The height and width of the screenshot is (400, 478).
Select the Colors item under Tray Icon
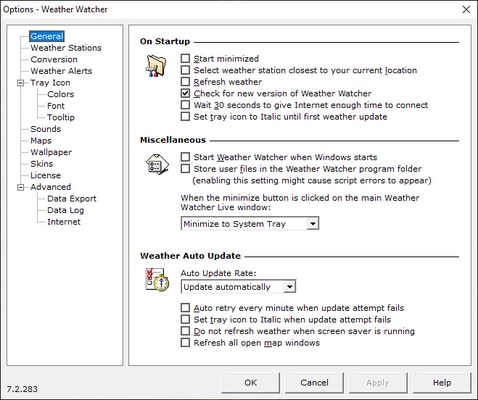[60, 94]
